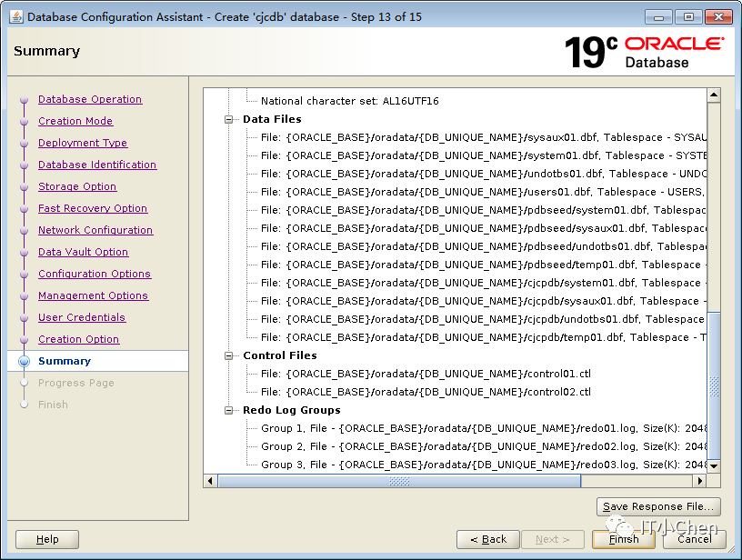Click the vertical scrollbar down arrow

(x=714, y=465)
